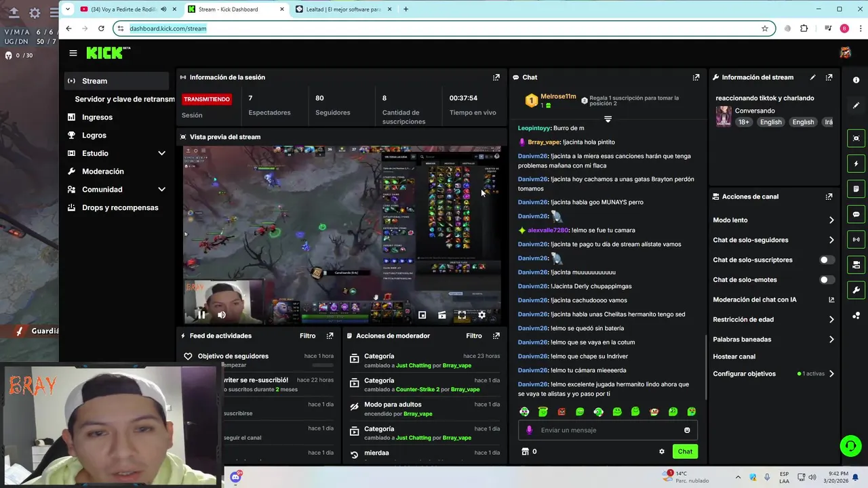Pop out the Información de la sesión panel
The height and width of the screenshot is (488, 868).
coord(496,77)
